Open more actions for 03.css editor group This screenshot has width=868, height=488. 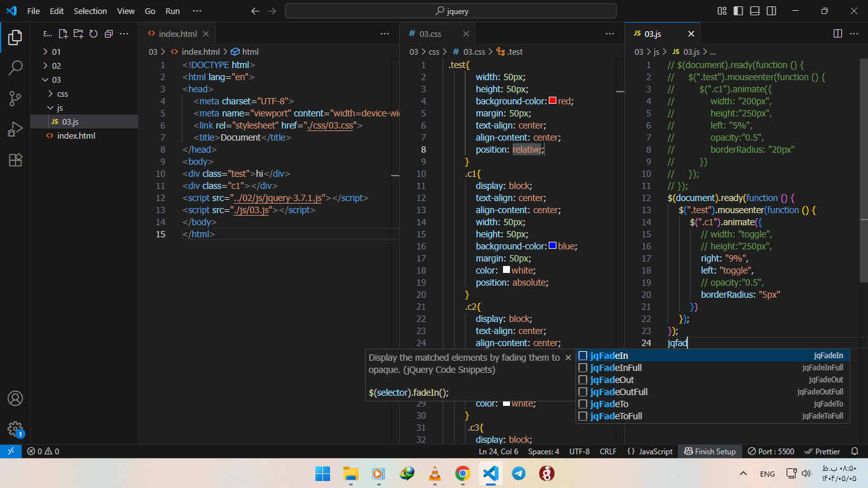[x=609, y=34]
